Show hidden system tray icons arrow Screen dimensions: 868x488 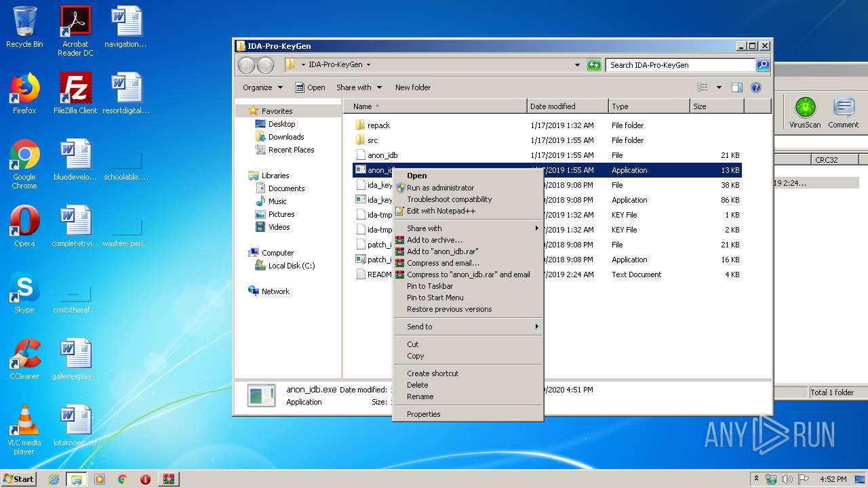point(756,479)
